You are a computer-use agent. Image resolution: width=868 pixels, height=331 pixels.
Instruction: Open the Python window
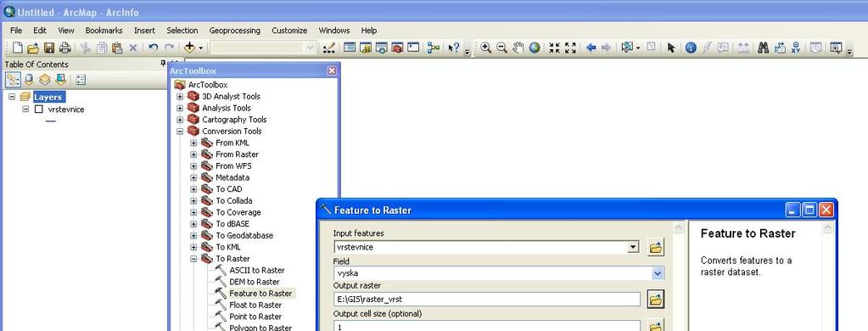[x=413, y=48]
